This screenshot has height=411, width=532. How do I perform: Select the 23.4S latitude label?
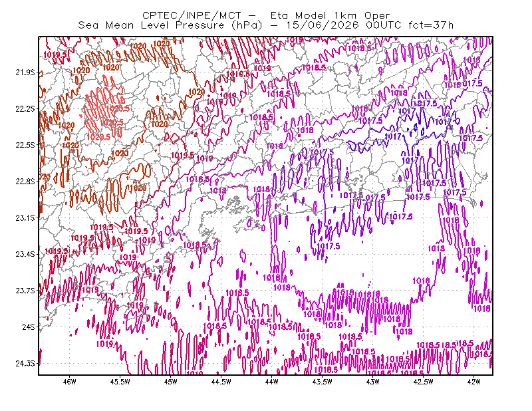(25, 254)
